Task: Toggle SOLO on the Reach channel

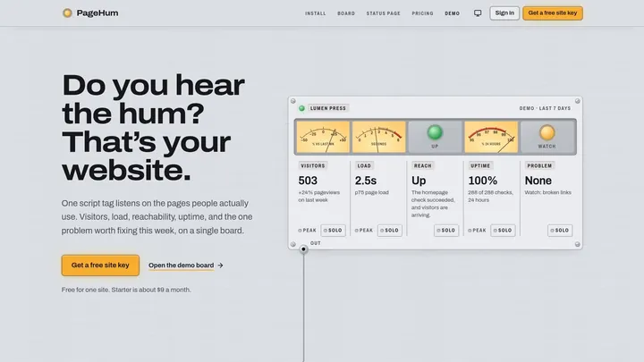Action: tap(446, 231)
